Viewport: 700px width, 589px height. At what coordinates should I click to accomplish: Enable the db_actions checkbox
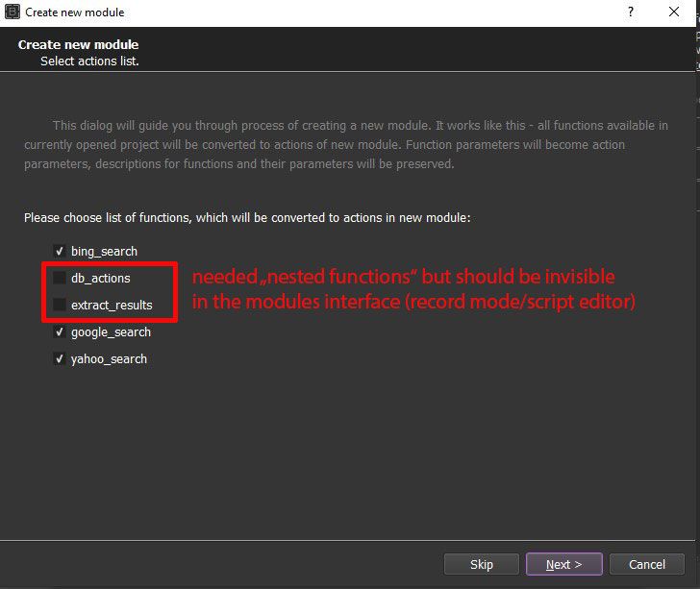point(60,278)
